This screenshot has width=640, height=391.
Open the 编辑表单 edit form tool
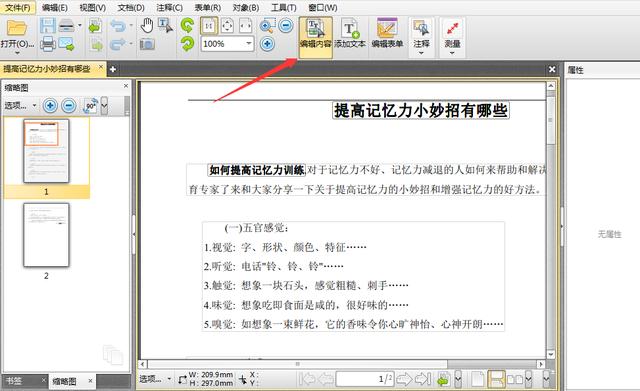(387, 33)
